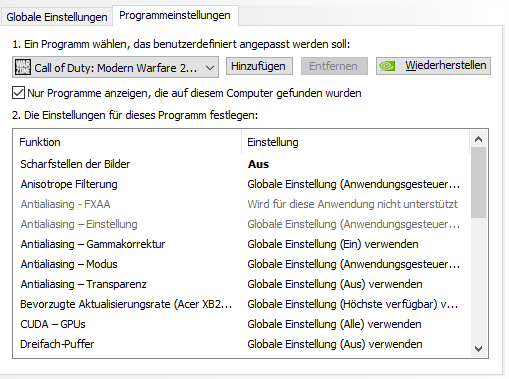Open 'Globale Einstellung (Alle) verwenden' value
The width and height of the screenshot is (509, 379).
(x=334, y=324)
